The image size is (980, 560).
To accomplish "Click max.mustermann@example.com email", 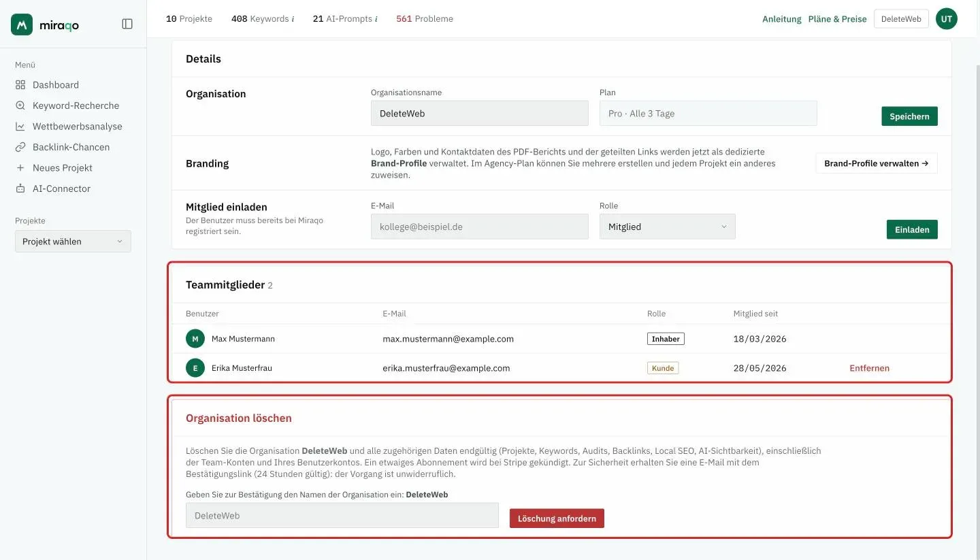I will [448, 339].
